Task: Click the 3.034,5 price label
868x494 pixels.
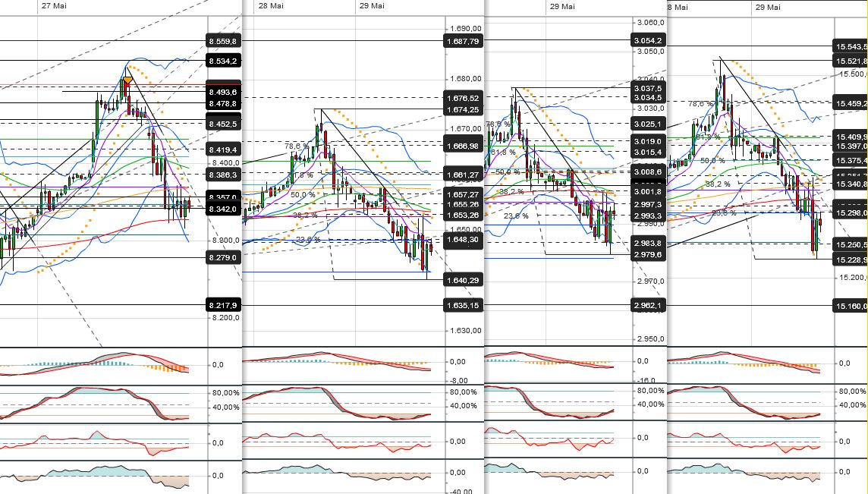Action: coord(648,97)
